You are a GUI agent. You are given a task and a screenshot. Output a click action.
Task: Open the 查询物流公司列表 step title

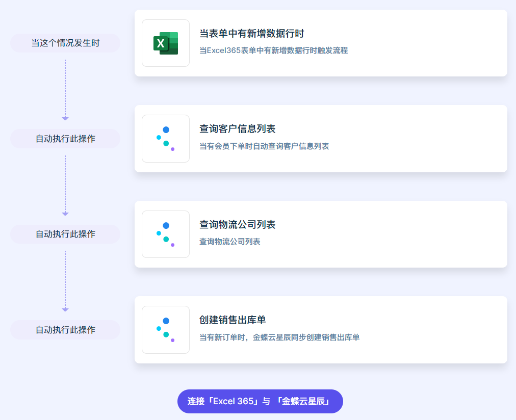(x=237, y=225)
